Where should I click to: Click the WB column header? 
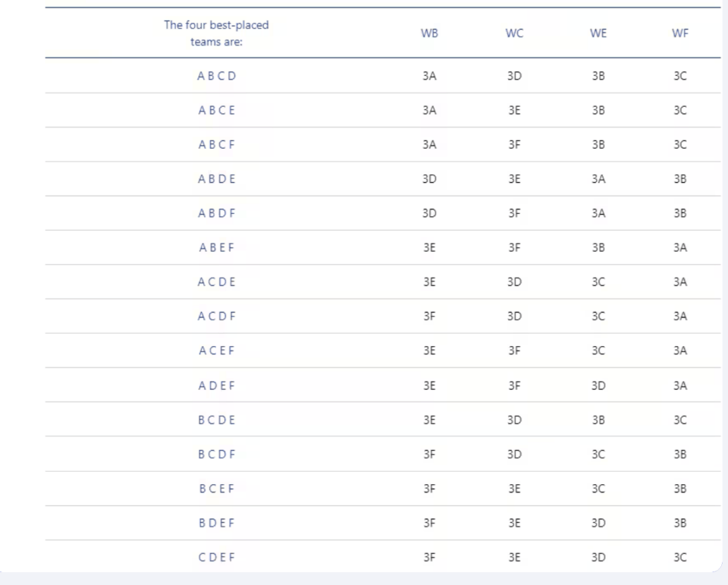(x=429, y=33)
